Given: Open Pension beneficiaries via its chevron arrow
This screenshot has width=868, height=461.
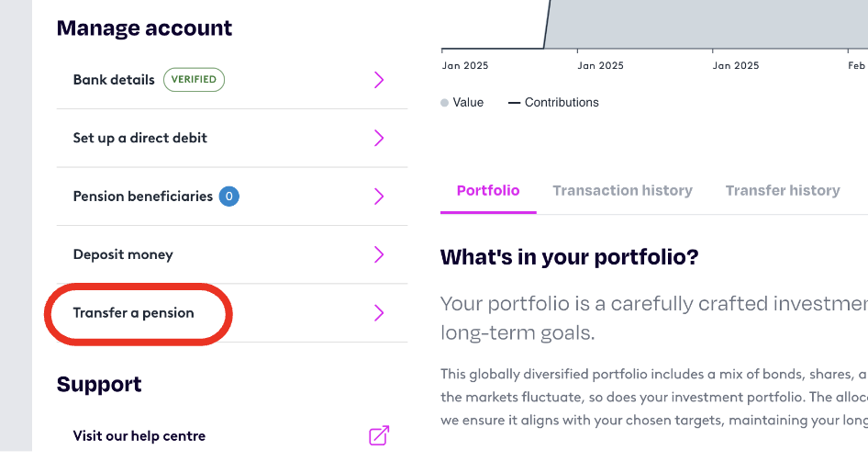Looking at the screenshot, I should 379,197.
